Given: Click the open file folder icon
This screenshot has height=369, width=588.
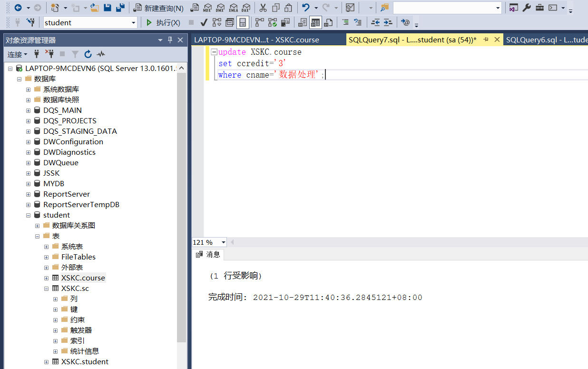Looking at the screenshot, I should click(x=95, y=8).
